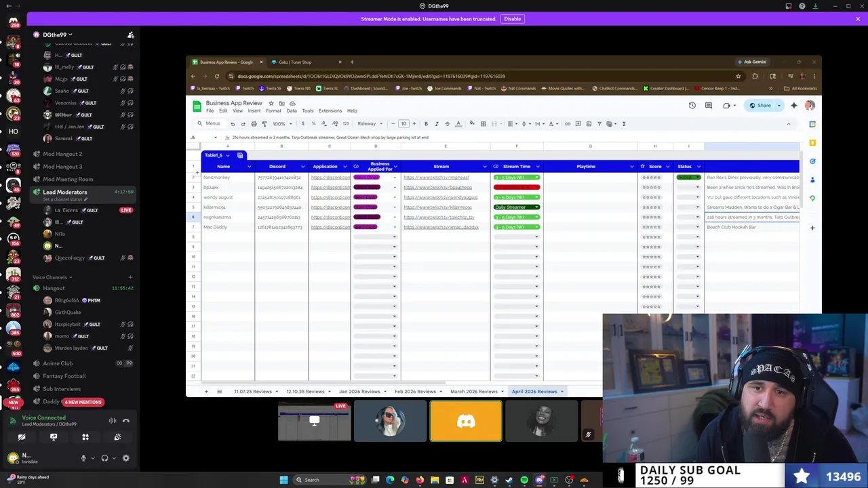Open the Data menu in Sheets
Viewport: 868px width, 488px height.
click(x=292, y=111)
